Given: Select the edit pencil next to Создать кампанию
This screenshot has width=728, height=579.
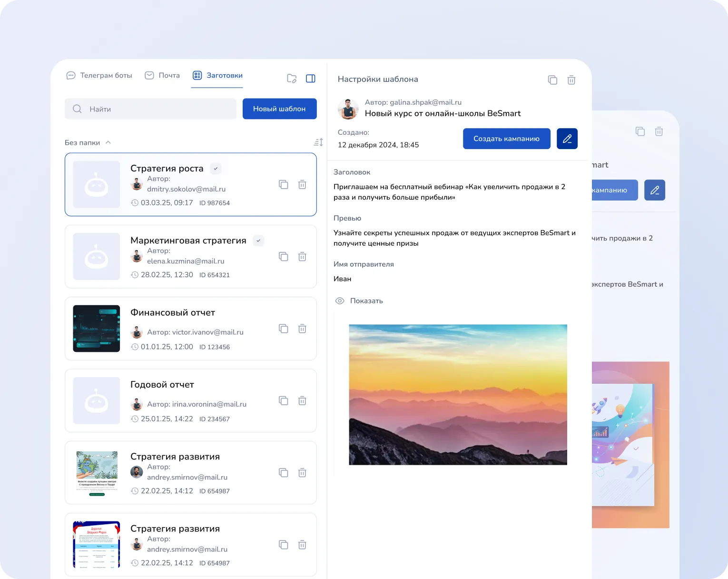Looking at the screenshot, I should 567,139.
